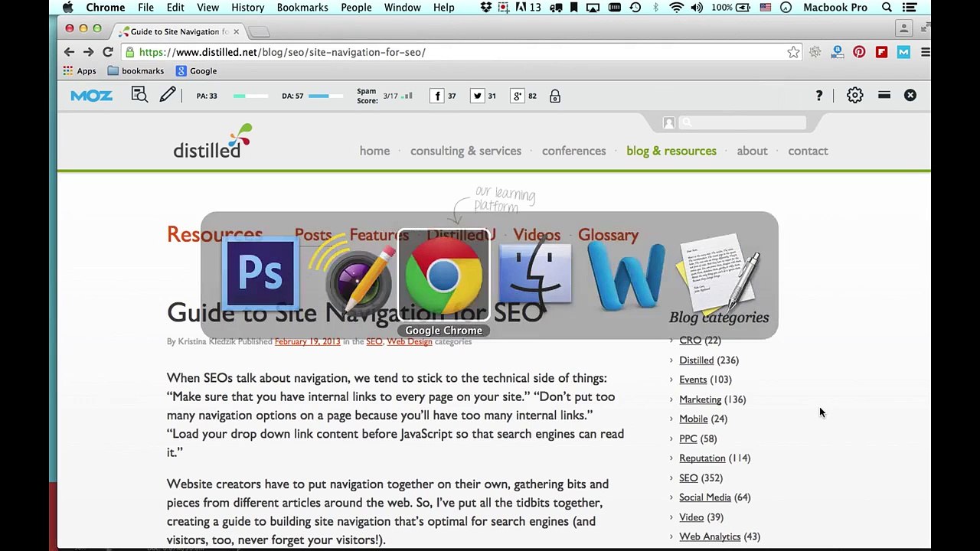Open Apps shortcut in bookmarks bar
980x551 pixels.
tap(80, 70)
